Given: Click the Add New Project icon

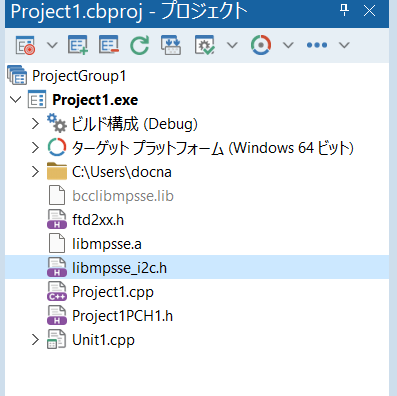Looking at the screenshot, I should (78, 45).
